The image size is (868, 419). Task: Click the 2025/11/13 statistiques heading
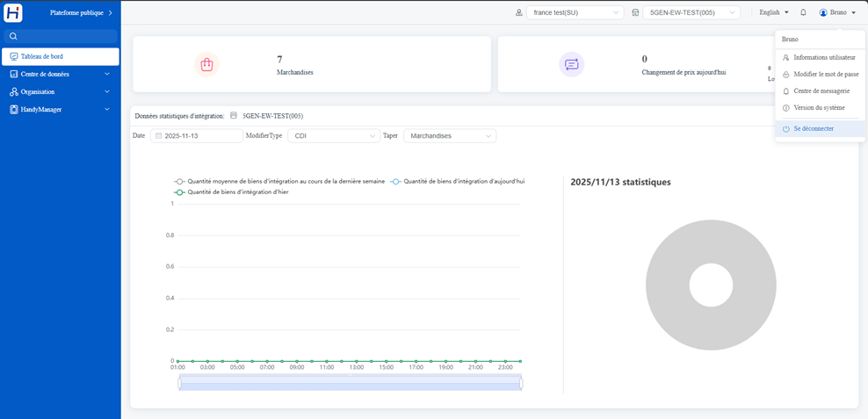(x=620, y=182)
